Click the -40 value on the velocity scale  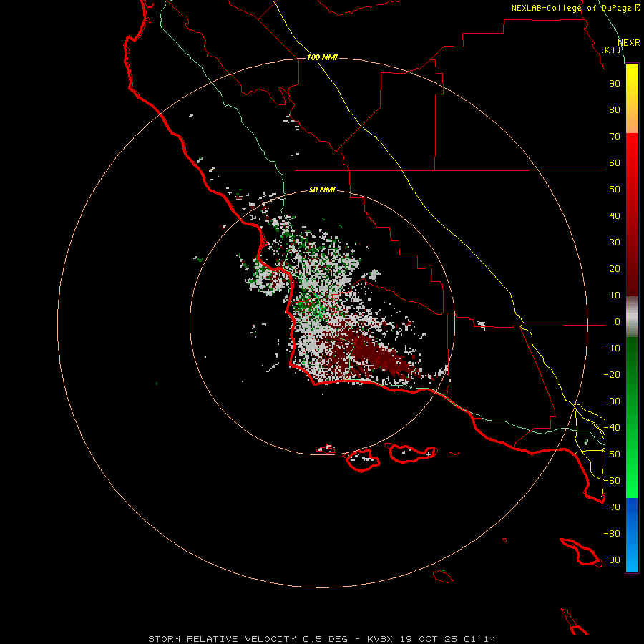tap(612, 428)
